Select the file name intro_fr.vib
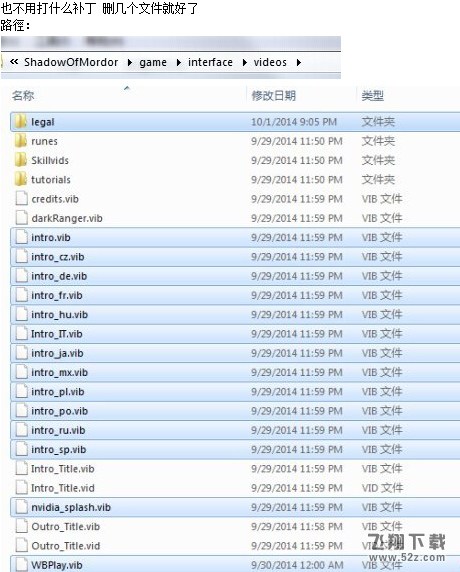The height and width of the screenshot is (572, 460). (57, 295)
